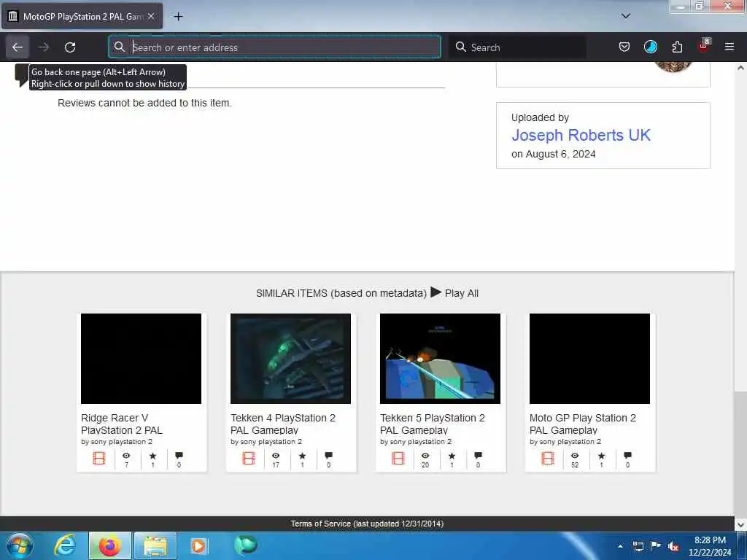Click the movie film icon under Ridge Racer V
The height and width of the screenshot is (560, 747).
pyautogui.click(x=99, y=459)
